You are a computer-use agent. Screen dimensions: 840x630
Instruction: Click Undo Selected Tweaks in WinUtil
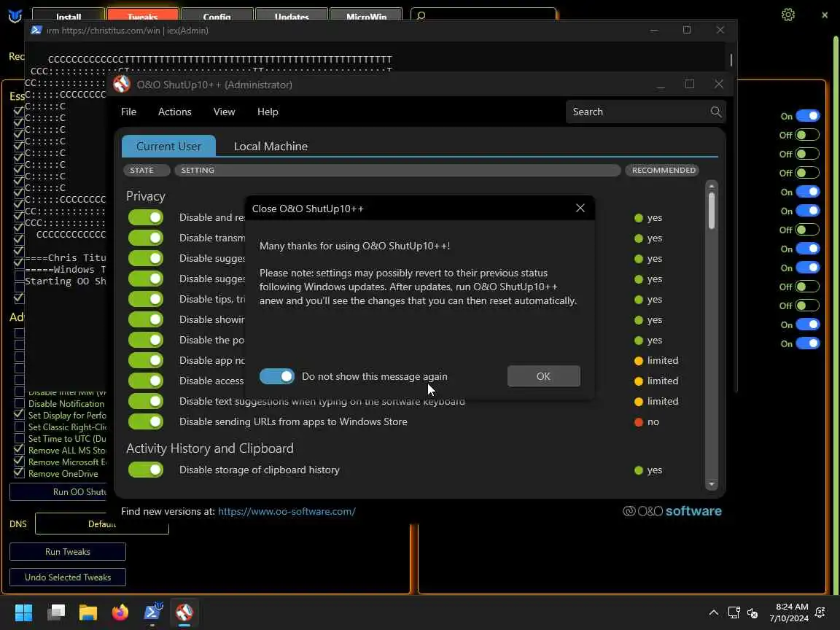tap(68, 577)
